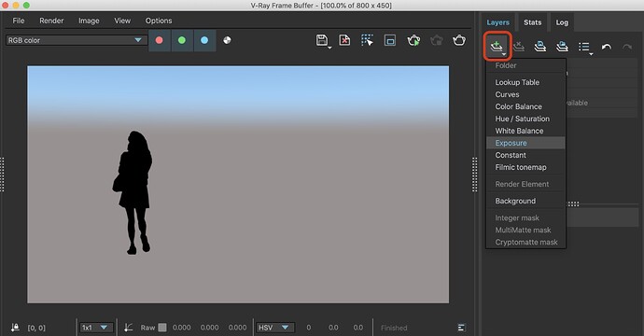
Task: Switch to the Layers tab
Action: [x=497, y=22]
